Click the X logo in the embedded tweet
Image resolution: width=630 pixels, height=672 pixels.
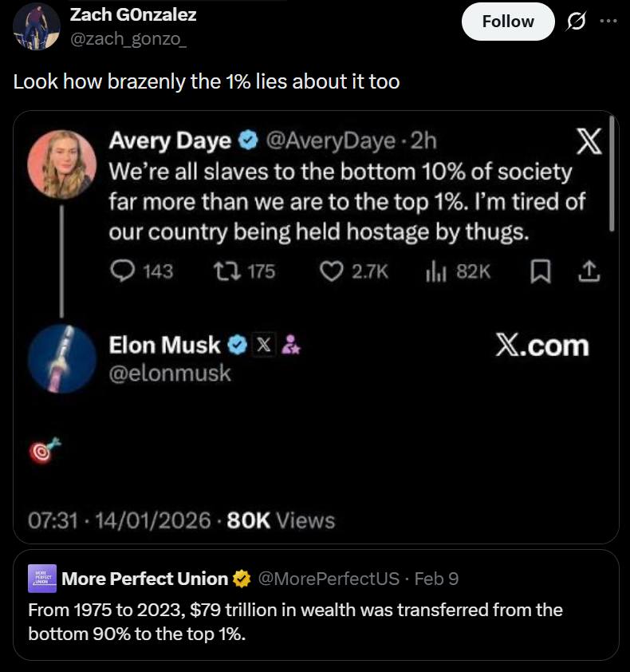click(589, 143)
